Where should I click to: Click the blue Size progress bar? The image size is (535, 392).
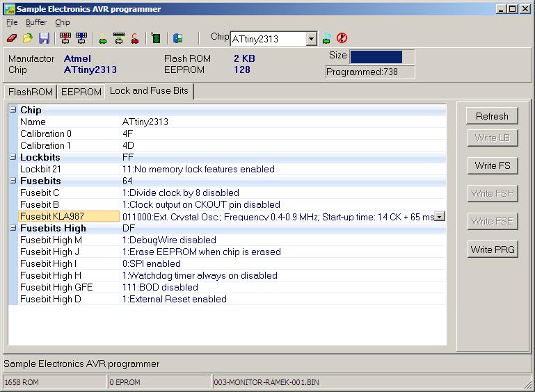(376, 57)
